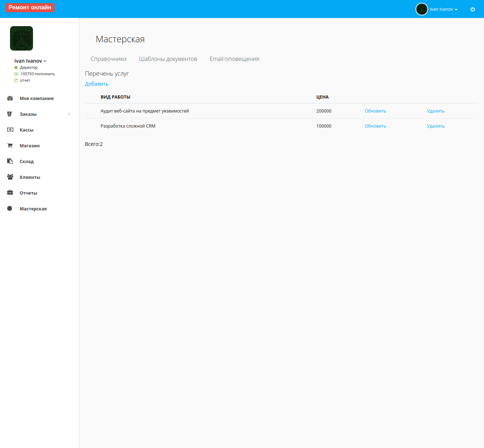
Task: Go to Склад in the sidebar
Action: [x=27, y=161]
